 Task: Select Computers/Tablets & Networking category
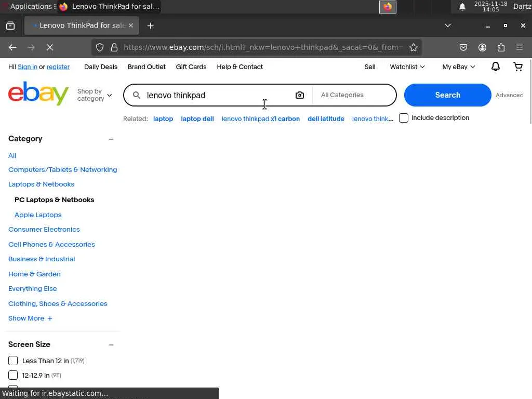click(63, 170)
